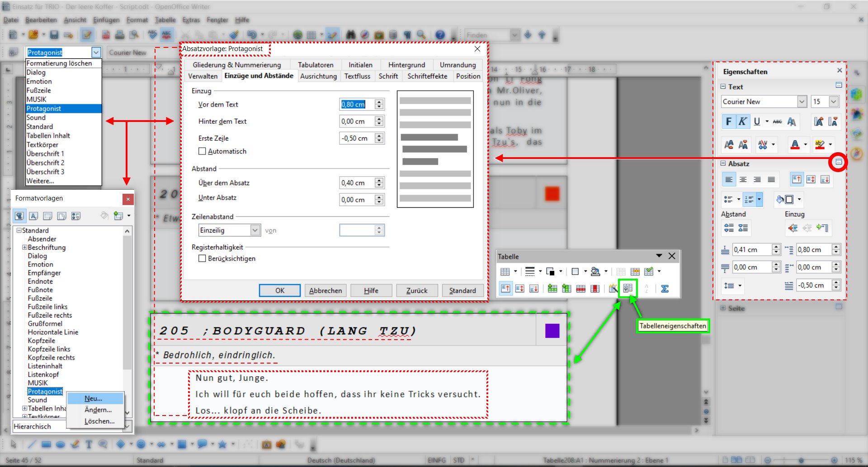Viewport: 868px width, 467px height.
Task: Click Zurück button in dialog
Action: [x=417, y=290]
